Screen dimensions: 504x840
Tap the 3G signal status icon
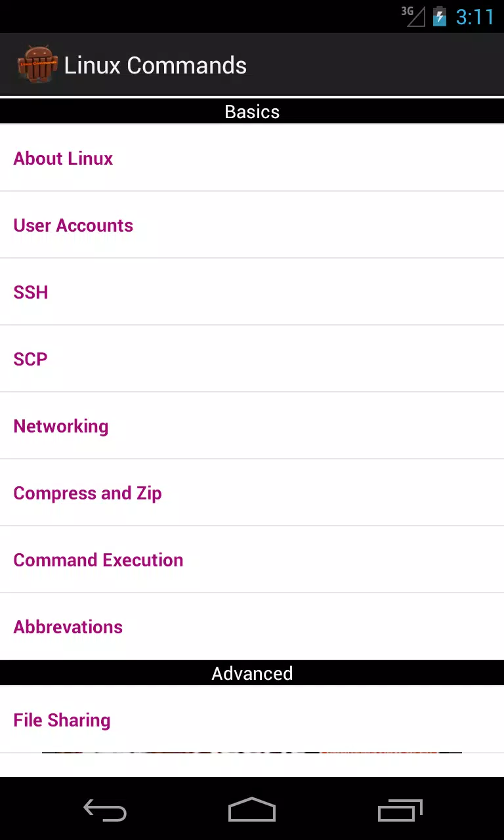click(413, 16)
